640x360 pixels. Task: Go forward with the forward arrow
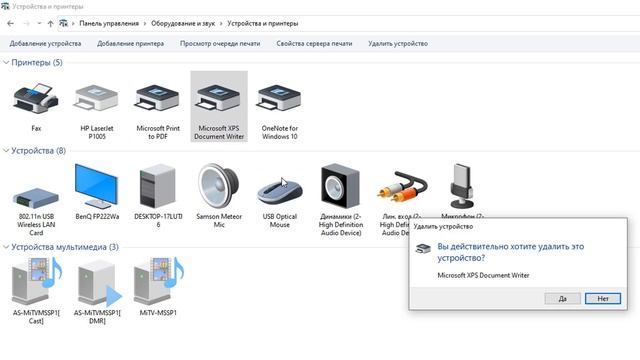[x=27, y=24]
